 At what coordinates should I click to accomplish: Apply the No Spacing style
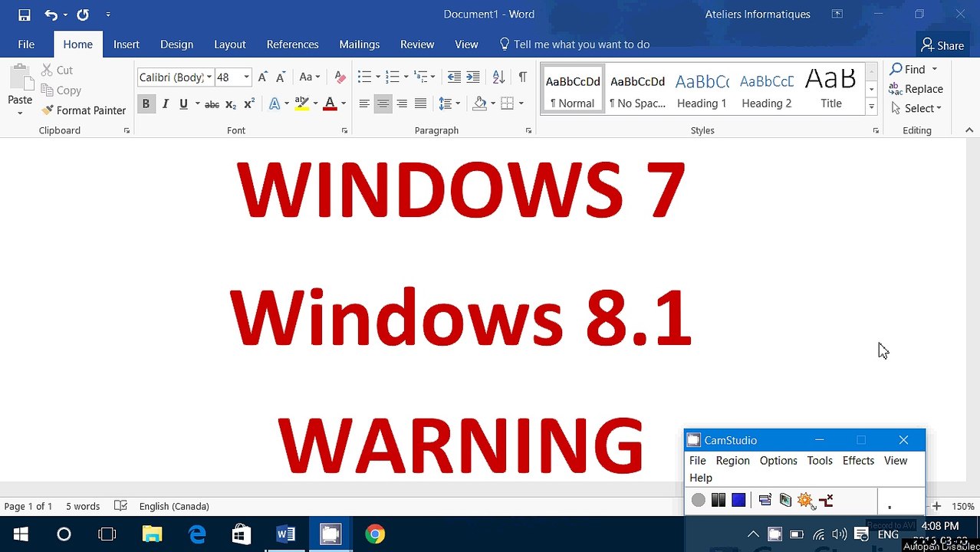tap(637, 90)
